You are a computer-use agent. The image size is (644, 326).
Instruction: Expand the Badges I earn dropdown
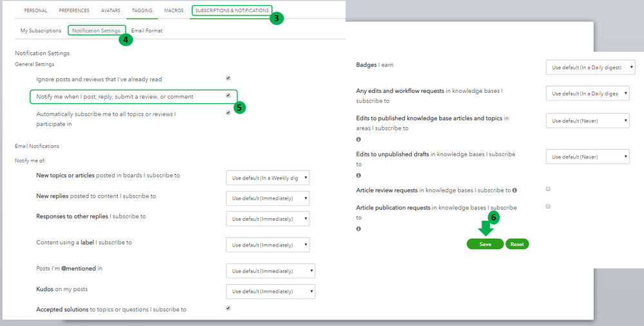590,66
